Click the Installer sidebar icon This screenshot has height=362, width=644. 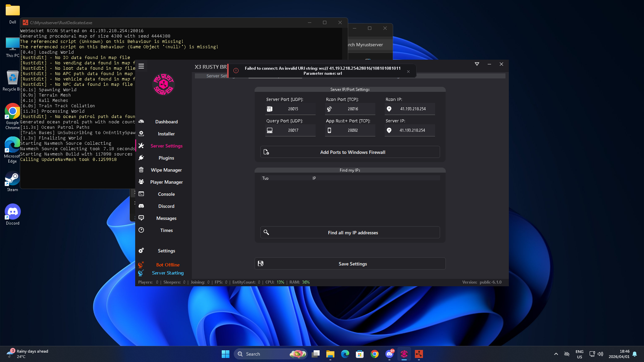141,134
